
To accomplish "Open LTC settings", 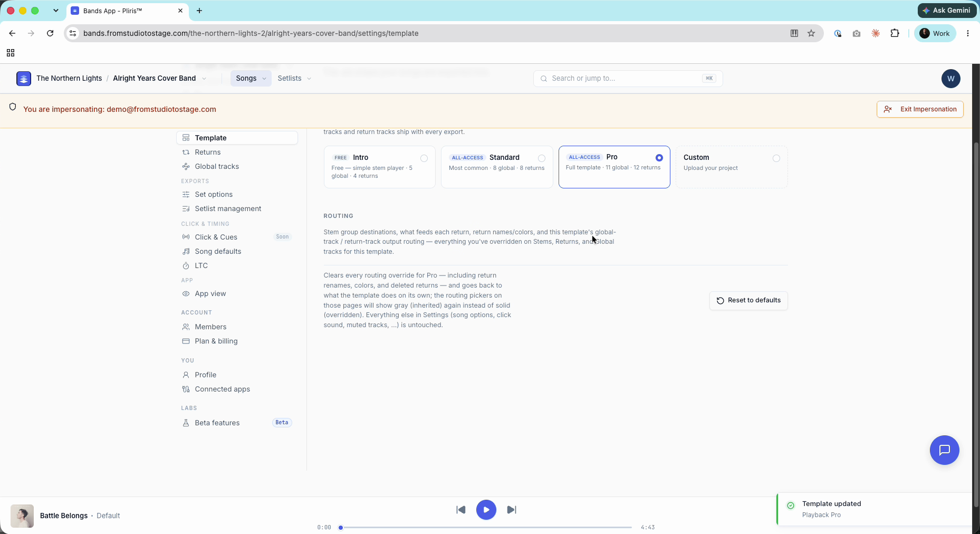I will (237, 265).
